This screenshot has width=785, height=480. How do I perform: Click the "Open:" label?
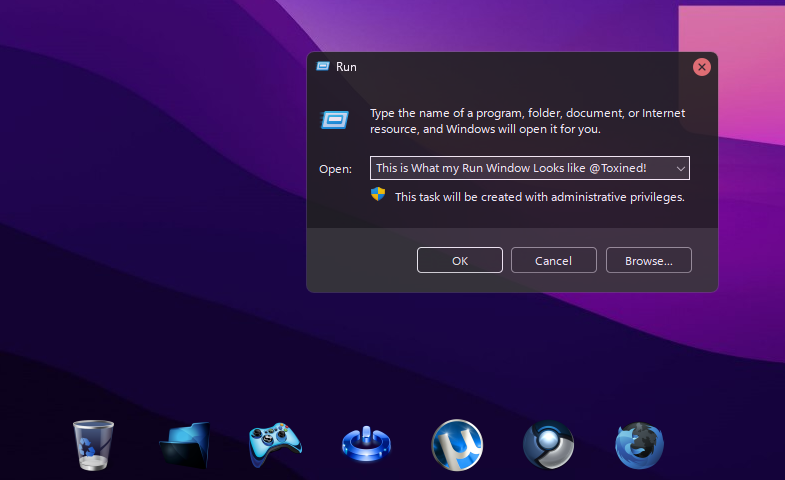point(335,169)
